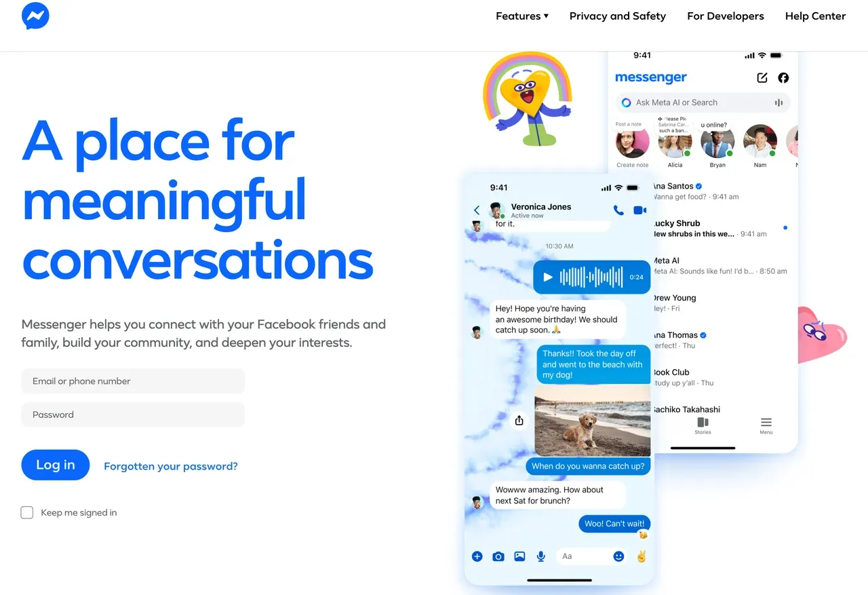The height and width of the screenshot is (595, 868).
Task: Click the Create note avatar
Action: click(632, 141)
